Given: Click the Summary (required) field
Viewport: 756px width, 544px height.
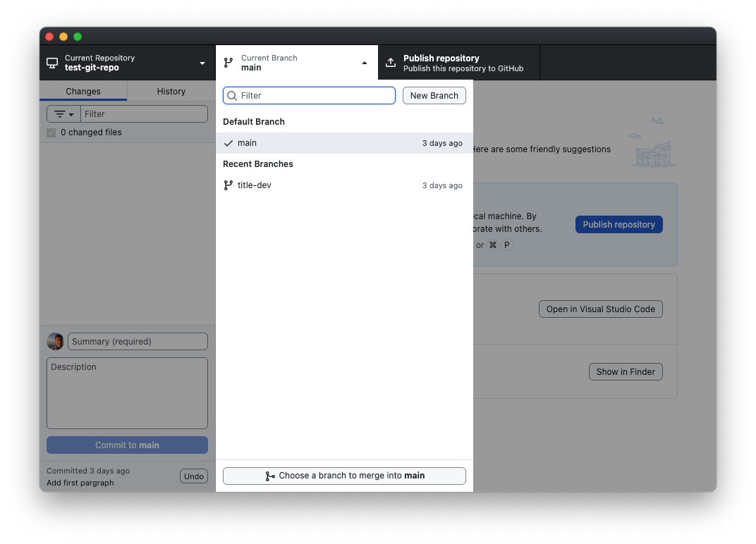Looking at the screenshot, I should point(138,341).
